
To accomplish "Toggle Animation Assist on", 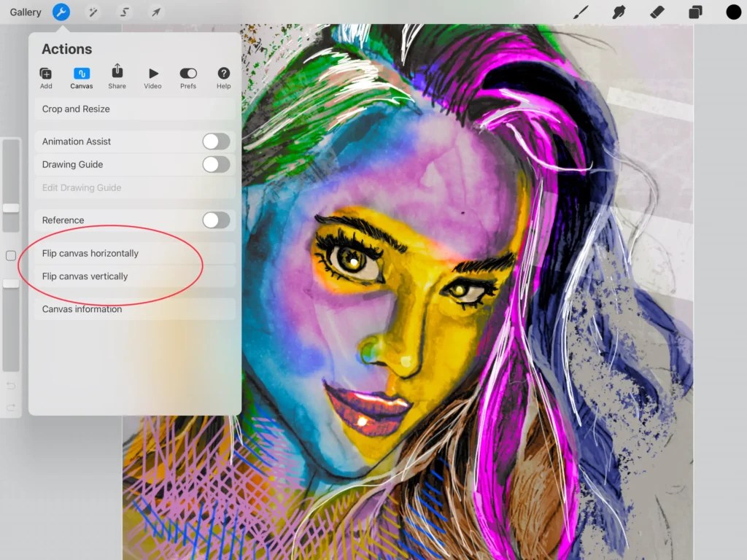I will point(216,141).
